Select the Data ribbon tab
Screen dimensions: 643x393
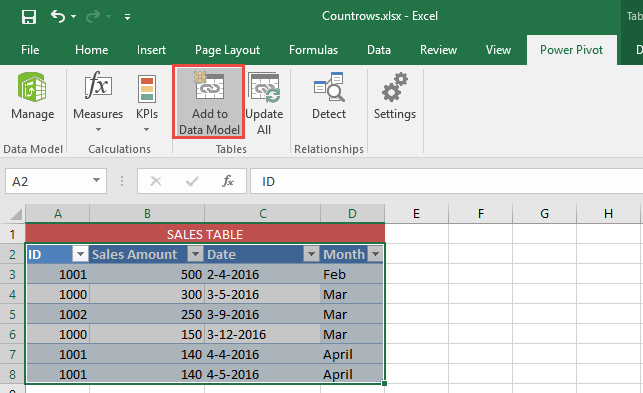[x=379, y=50]
